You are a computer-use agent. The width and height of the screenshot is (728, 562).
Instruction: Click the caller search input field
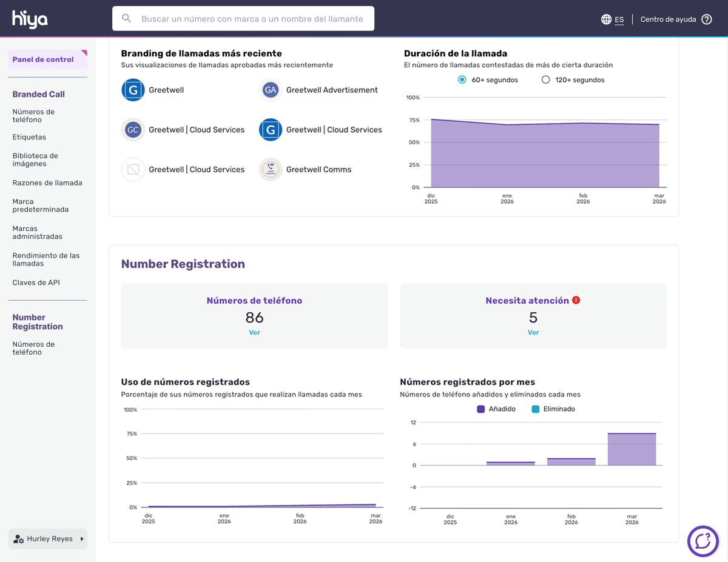252,19
